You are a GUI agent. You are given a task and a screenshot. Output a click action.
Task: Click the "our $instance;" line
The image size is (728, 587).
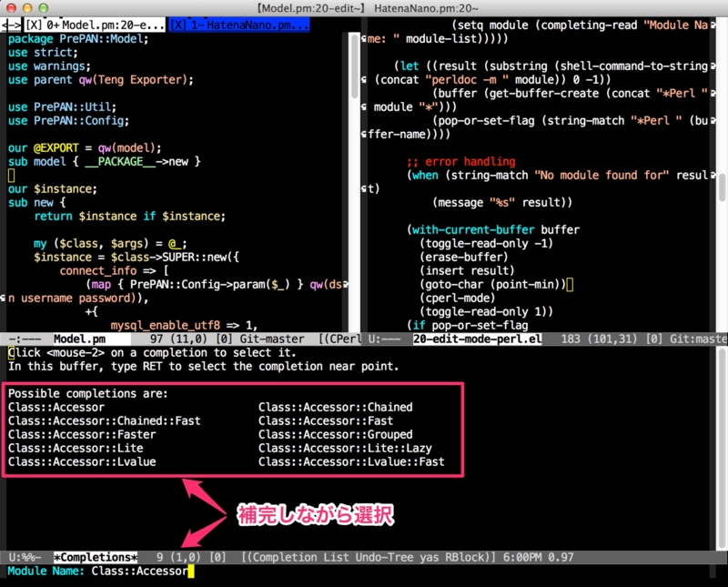pyautogui.click(x=53, y=189)
